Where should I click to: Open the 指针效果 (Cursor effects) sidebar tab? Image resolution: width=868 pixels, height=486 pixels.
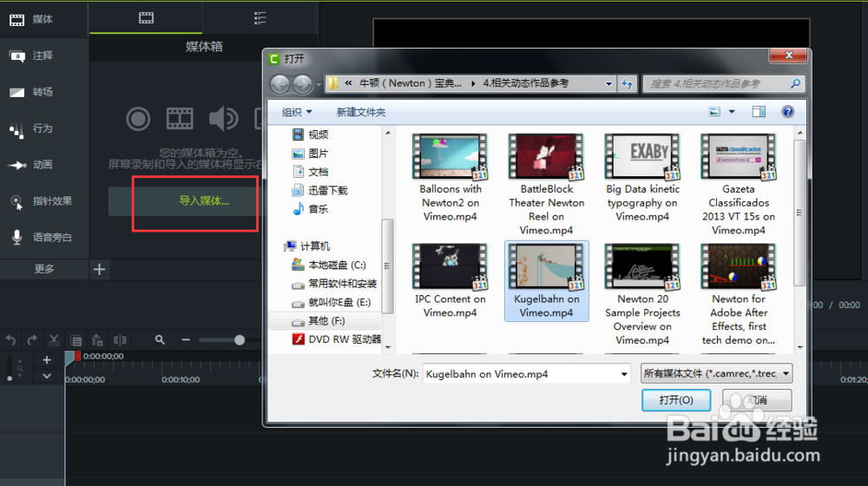pos(43,201)
